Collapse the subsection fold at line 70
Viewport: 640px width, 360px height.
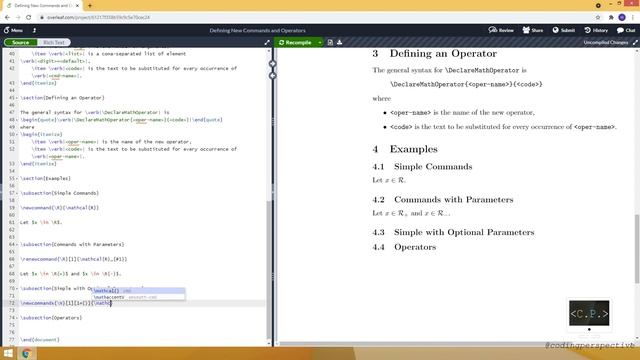[x=17, y=289]
